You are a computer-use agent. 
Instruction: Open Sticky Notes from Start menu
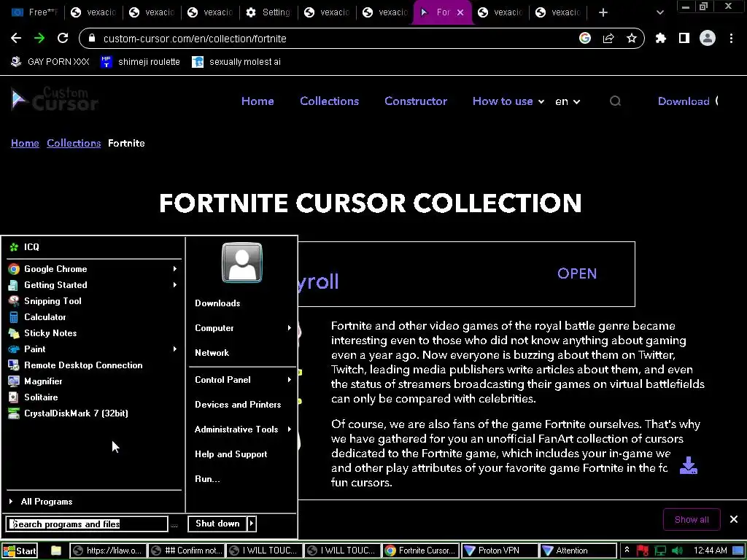pos(94,332)
